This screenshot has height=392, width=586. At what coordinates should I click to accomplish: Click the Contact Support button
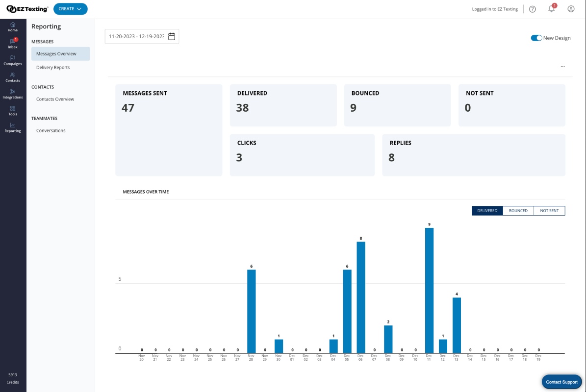561,382
